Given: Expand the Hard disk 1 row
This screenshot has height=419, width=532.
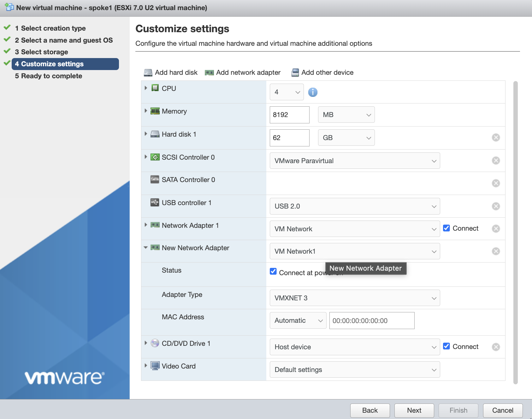Looking at the screenshot, I should (x=146, y=134).
